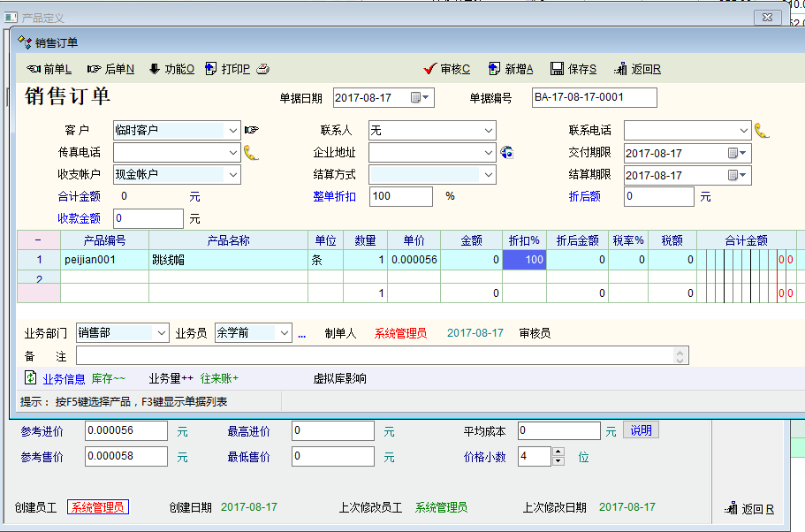Increase the 价格小数 spinner value
The image size is (805, 532).
(558, 452)
